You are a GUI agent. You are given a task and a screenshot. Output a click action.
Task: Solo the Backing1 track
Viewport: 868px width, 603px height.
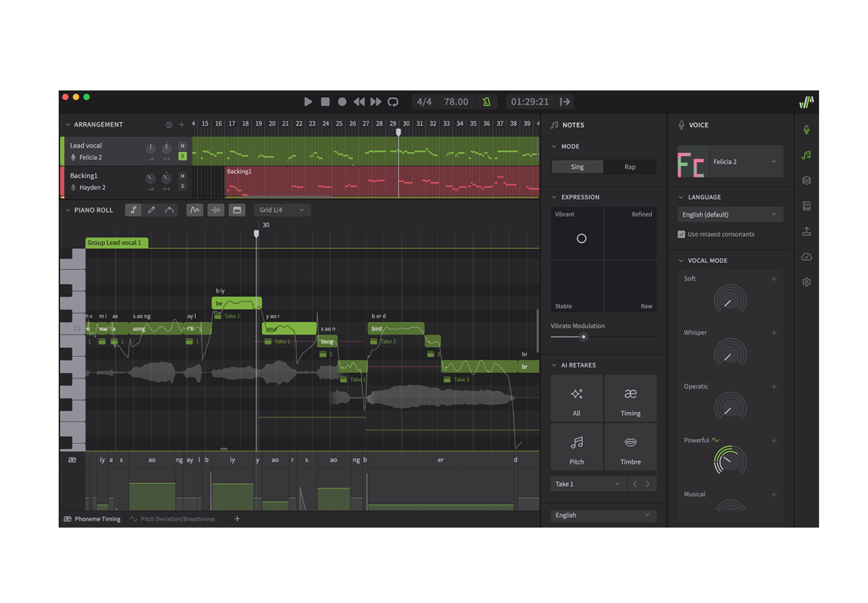point(182,186)
